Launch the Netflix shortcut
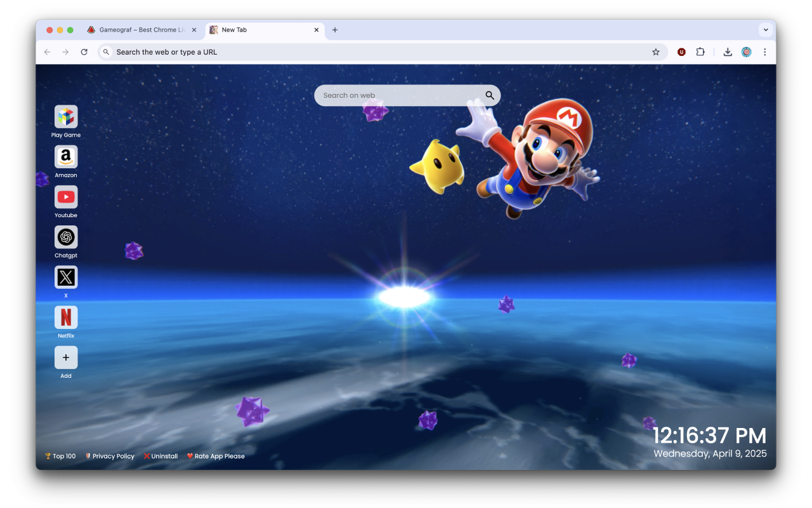The image size is (812, 508). click(x=66, y=317)
